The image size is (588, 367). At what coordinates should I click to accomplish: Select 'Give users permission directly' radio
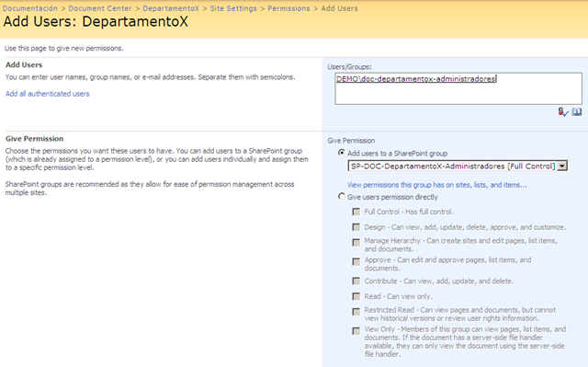point(341,196)
